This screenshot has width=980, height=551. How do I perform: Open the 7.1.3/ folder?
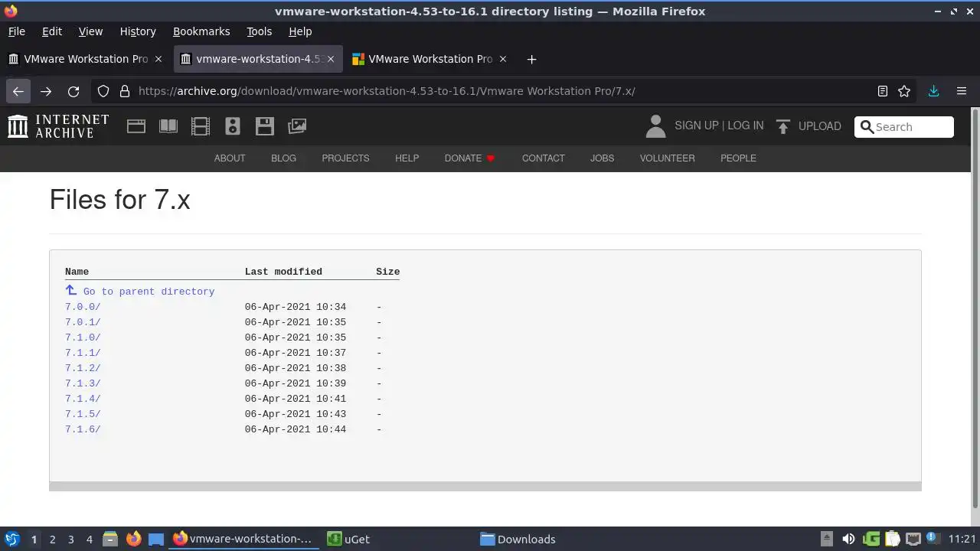pyautogui.click(x=83, y=383)
